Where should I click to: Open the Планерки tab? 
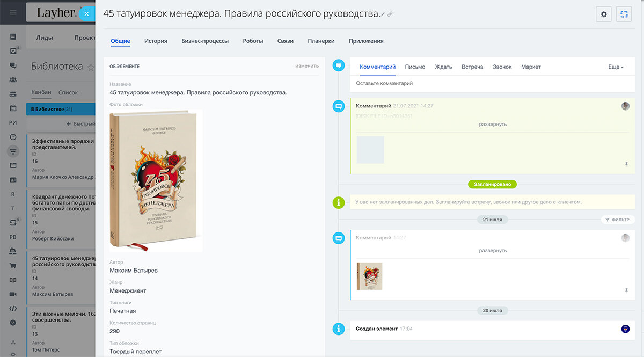click(321, 41)
